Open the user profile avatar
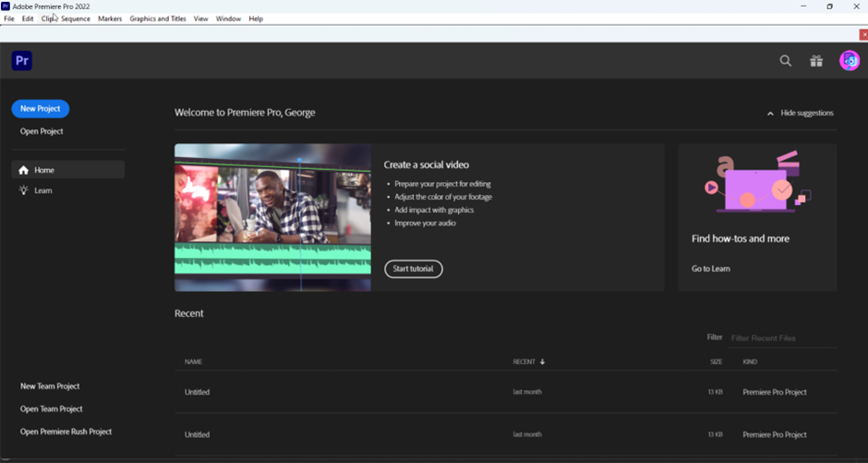 [x=850, y=61]
